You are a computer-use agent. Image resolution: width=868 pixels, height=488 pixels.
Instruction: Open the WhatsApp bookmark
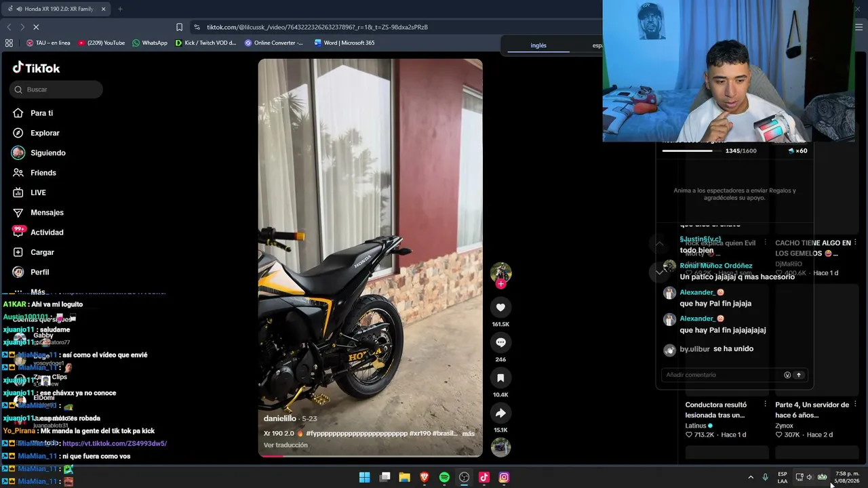[150, 43]
